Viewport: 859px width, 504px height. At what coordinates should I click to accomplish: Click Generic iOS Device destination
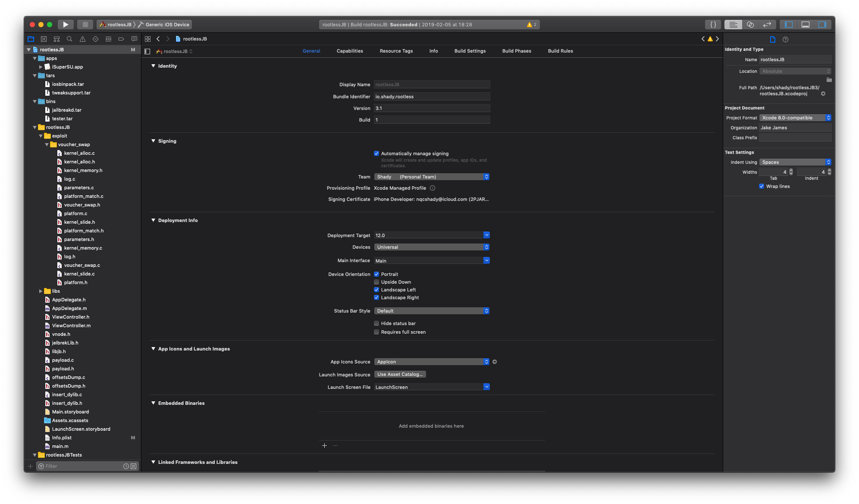click(164, 25)
